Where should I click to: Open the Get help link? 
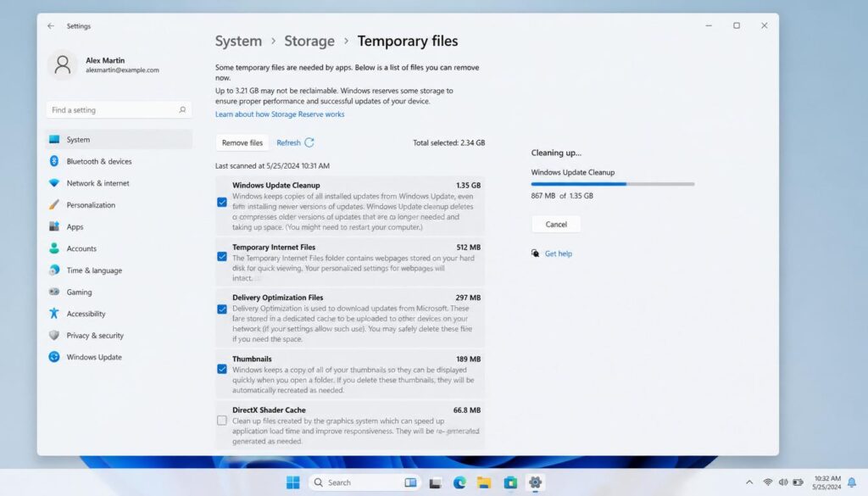(558, 254)
